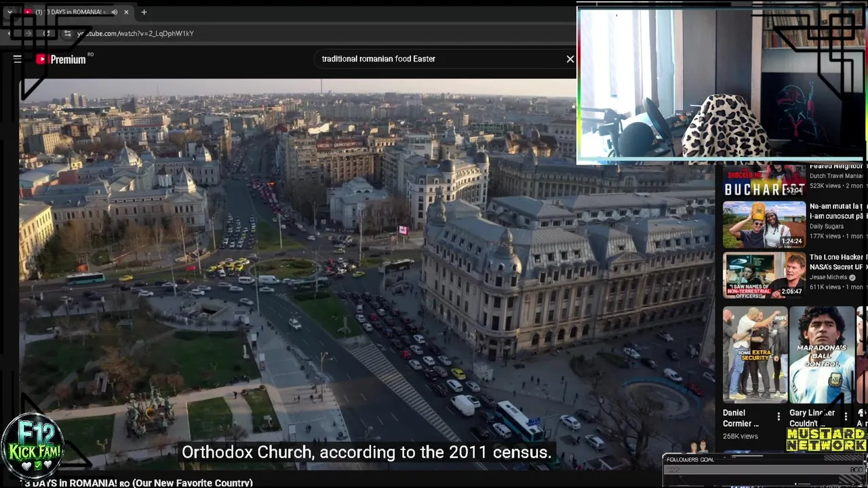Viewport: 868px width, 488px height.
Task: Open a new browser tab
Action: pyautogui.click(x=144, y=12)
